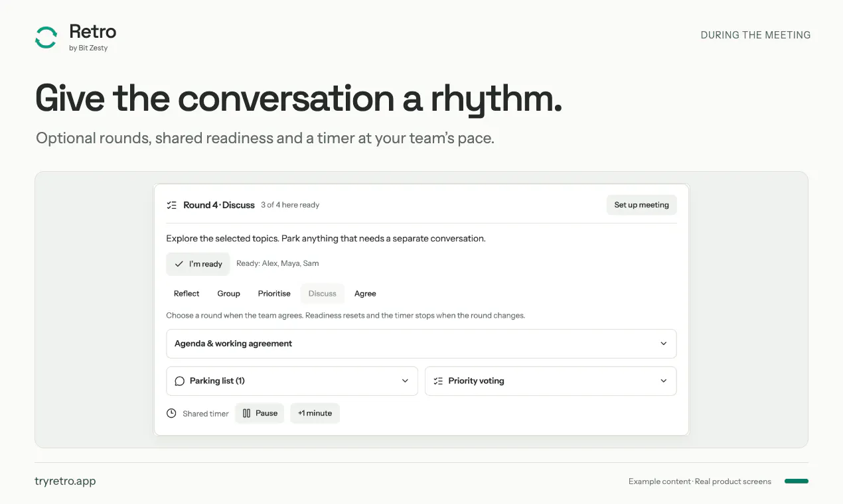843x504 pixels.
Task: Click the "Optional rounds, shared readiness" subtitle
Action: coord(265,139)
